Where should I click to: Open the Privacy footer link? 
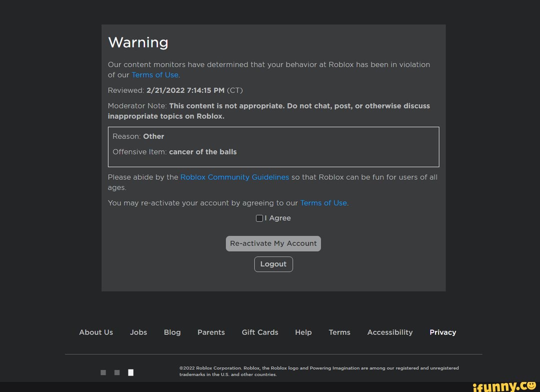point(443,332)
